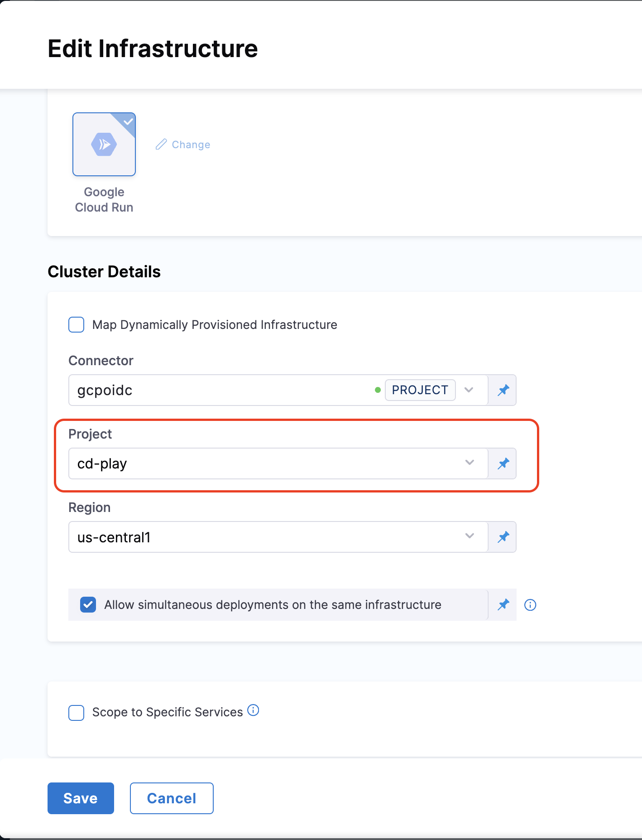Viewport: 642px width, 840px height.
Task: Click the pin icon beside Connector field
Action: 503,390
